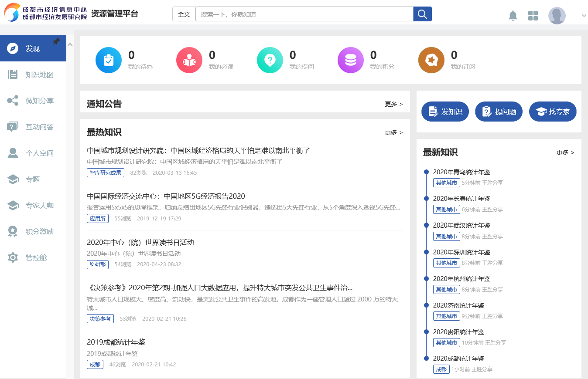Image resolution: width=588 pixels, height=379 pixels.
Task: Click the 智库研究成果 tag
Action: coord(106,173)
